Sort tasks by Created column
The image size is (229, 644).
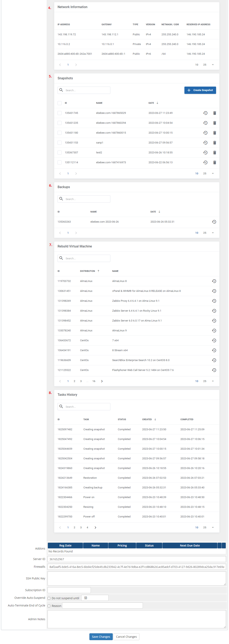click(149, 419)
